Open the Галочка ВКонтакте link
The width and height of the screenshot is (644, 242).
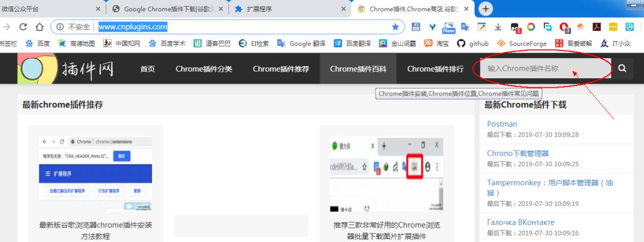521,222
